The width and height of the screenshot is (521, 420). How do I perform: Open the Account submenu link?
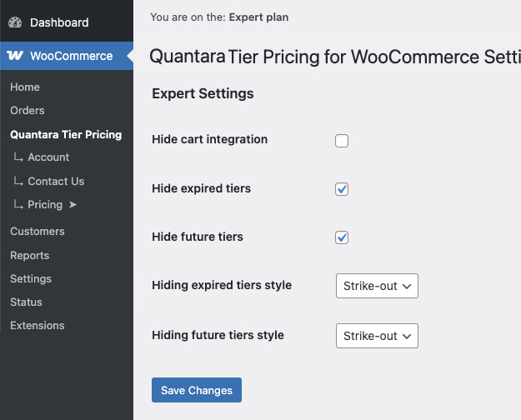48,157
